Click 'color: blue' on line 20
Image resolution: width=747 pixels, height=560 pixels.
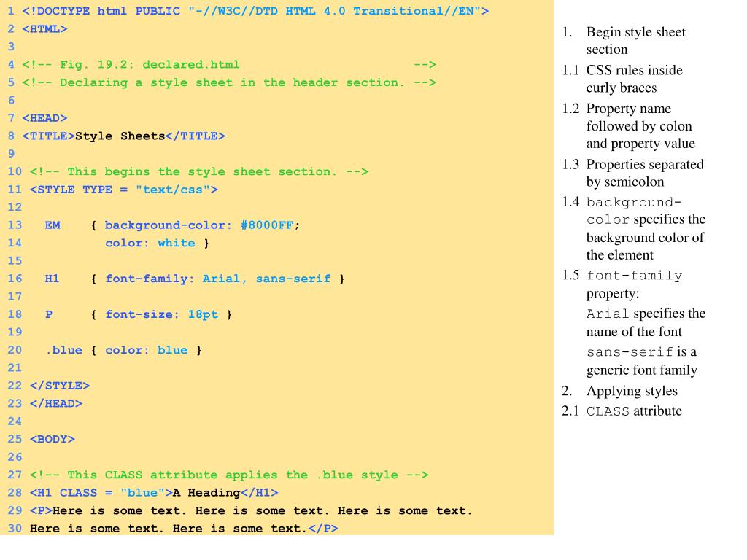[146, 350]
